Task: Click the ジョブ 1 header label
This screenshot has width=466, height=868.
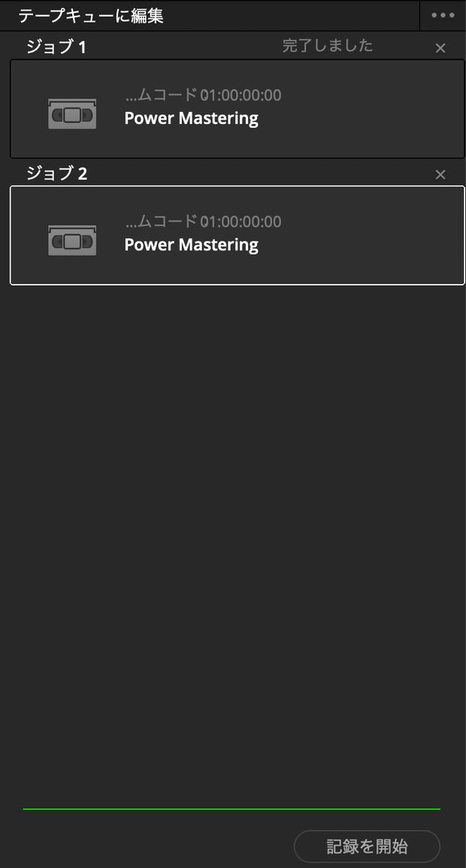Action: (x=56, y=47)
